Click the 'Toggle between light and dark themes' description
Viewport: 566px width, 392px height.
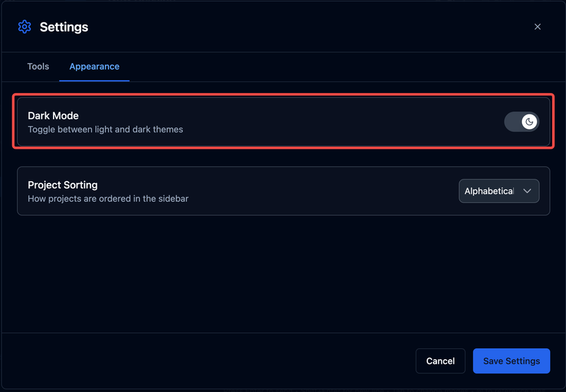coord(106,130)
